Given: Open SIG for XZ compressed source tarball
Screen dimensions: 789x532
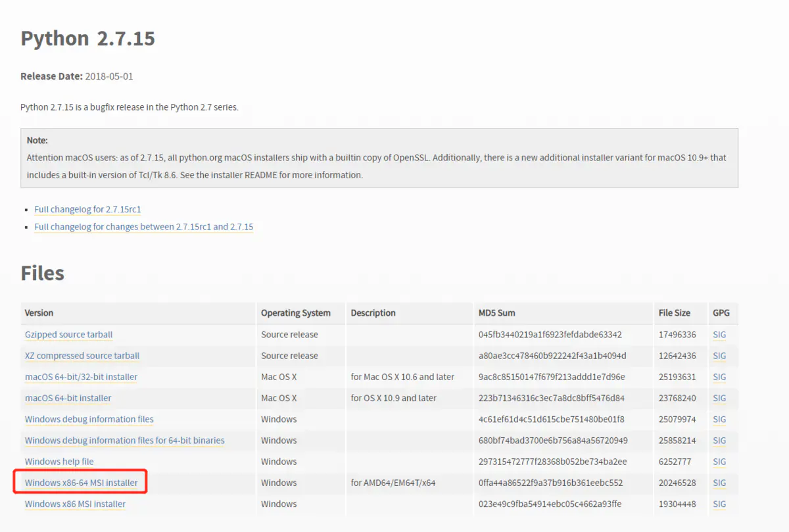Looking at the screenshot, I should tap(719, 356).
